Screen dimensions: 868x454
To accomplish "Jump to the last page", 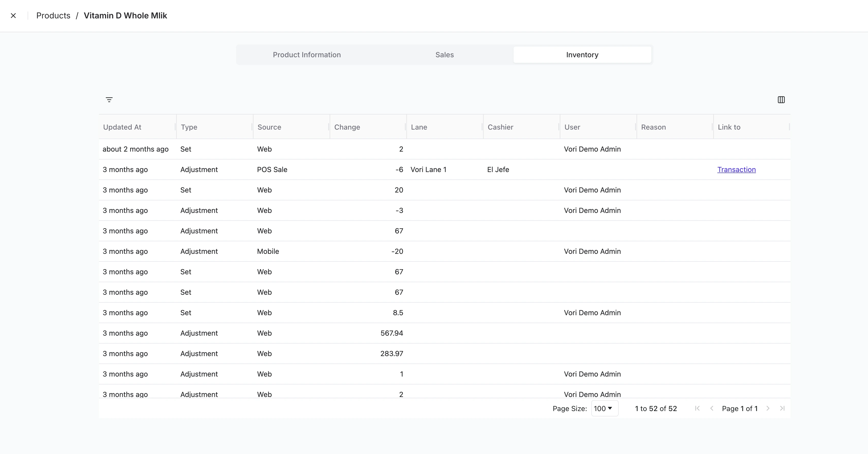I will coord(782,408).
